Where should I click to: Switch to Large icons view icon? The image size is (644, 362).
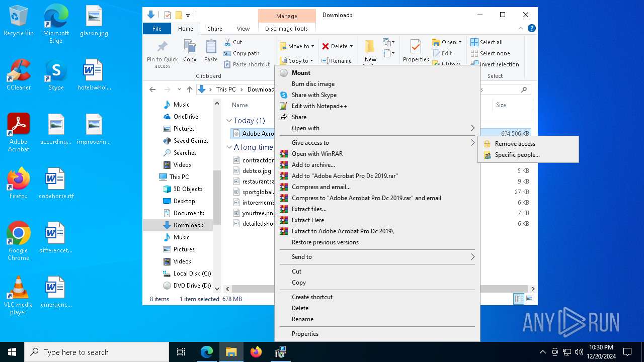(529, 299)
